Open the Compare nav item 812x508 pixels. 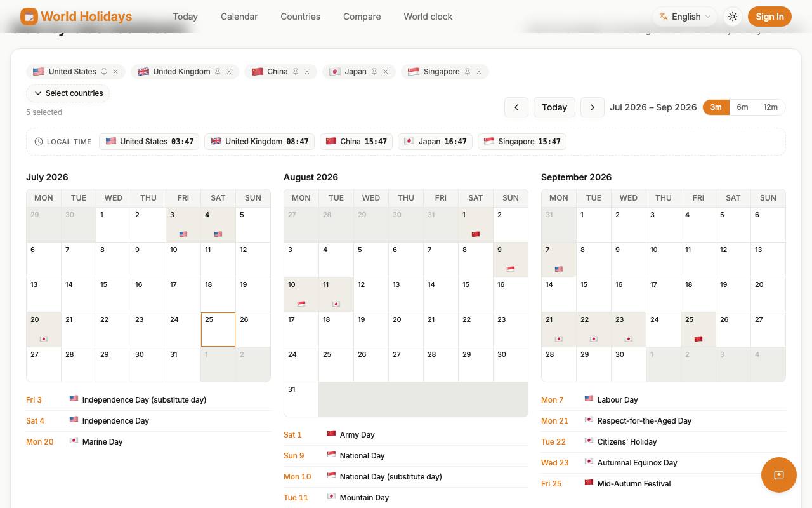(362, 17)
